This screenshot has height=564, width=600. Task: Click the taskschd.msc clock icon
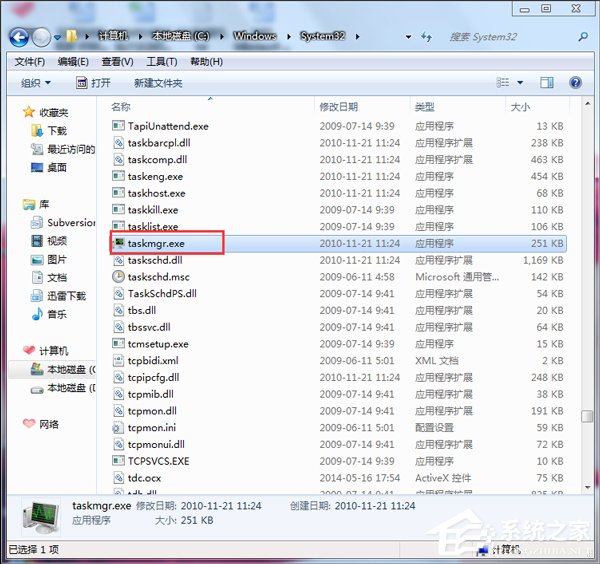click(x=119, y=277)
